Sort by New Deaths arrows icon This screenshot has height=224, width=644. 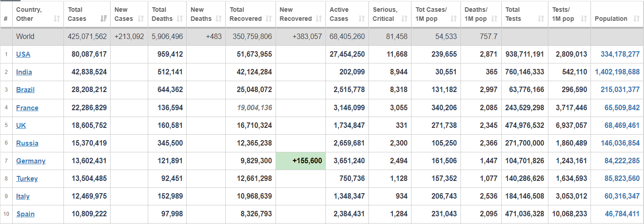click(218, 19)
